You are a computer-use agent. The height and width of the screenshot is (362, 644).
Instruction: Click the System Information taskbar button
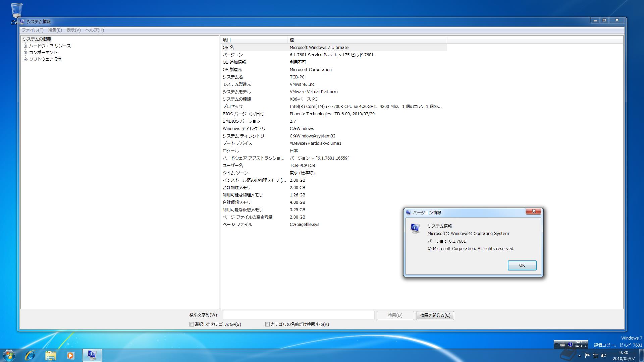point(92,355)
